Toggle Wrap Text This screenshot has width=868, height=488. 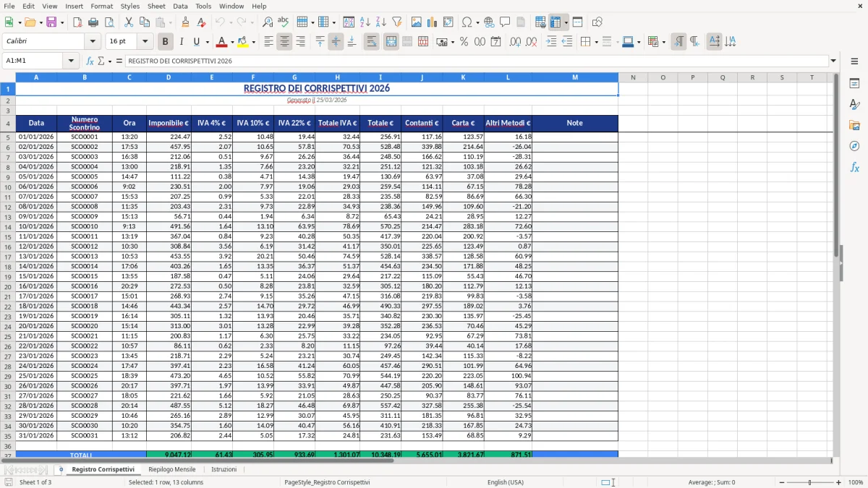click(x=371, y=42)
